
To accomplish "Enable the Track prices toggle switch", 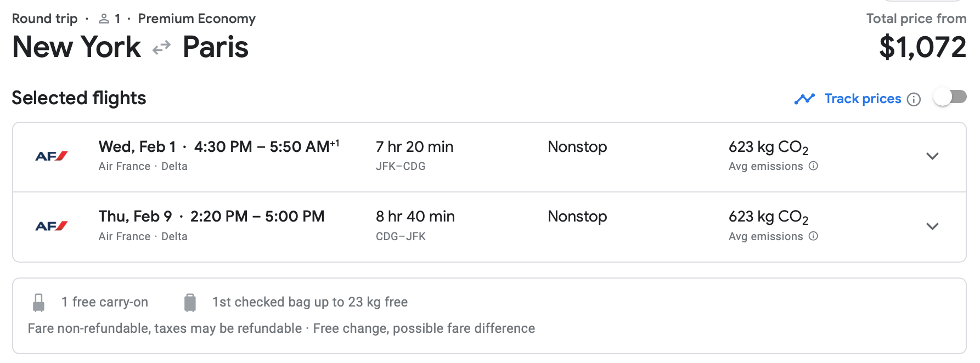I will pos(950,98).
